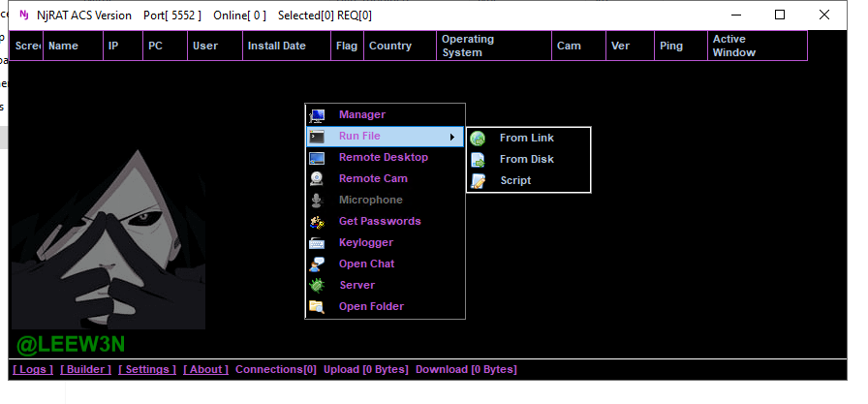
Task: Click the Manager monitor icon
Action: [x=317, y=115]
